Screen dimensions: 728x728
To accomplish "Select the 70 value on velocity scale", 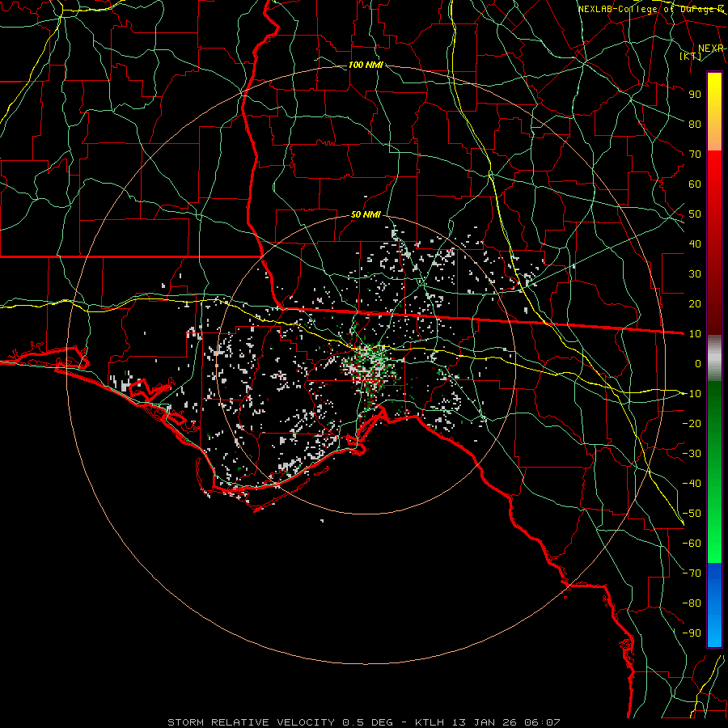I will point(695,154).
